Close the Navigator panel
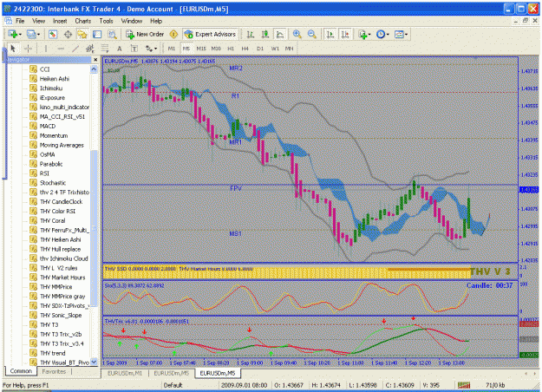This screenshot has height=392, width=542. pyautogui.click(x=95, y=60)
